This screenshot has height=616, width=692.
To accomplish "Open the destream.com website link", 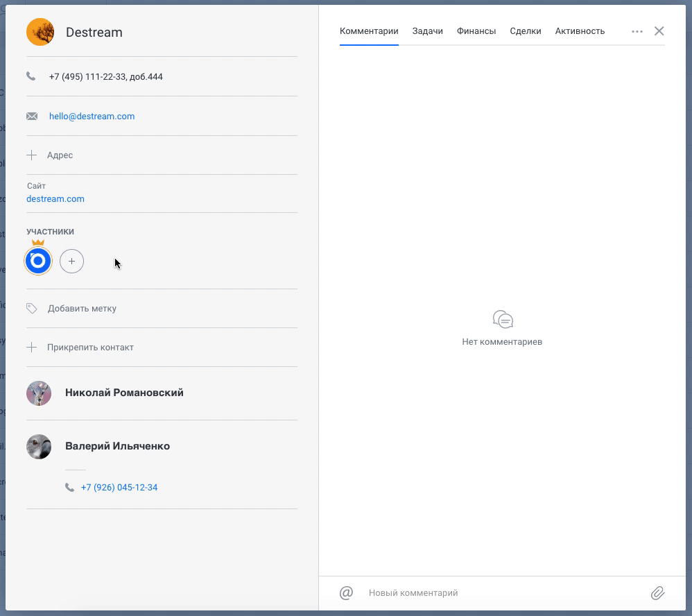I will pos(55,198).
